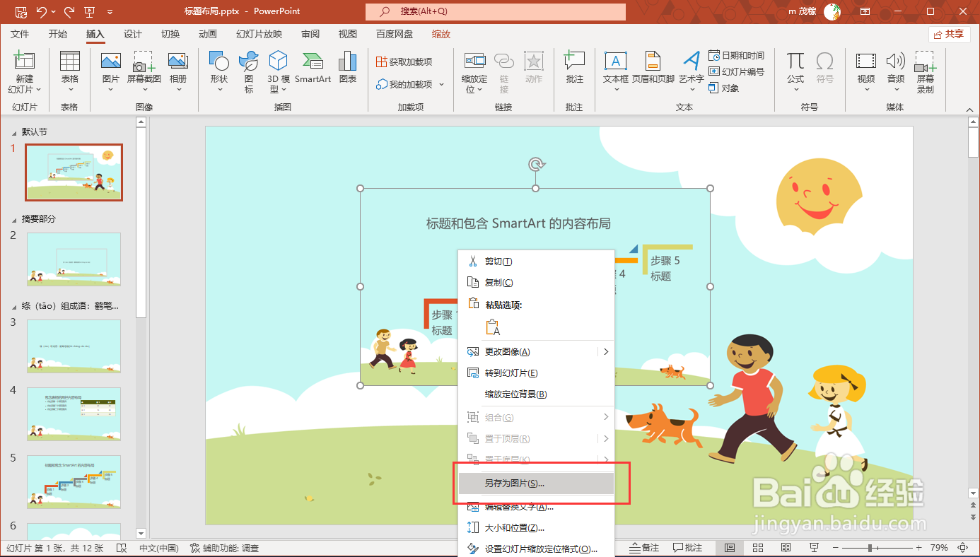Choose 复制 in the context menu
Image resolution: width=980 pixels, height=557 pixels.
[536, 283]
